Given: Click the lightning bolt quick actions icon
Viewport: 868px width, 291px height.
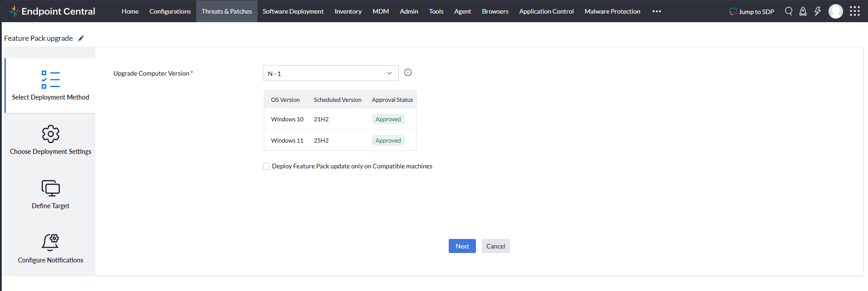Looking at the screenshot, I should click(817, 11).
